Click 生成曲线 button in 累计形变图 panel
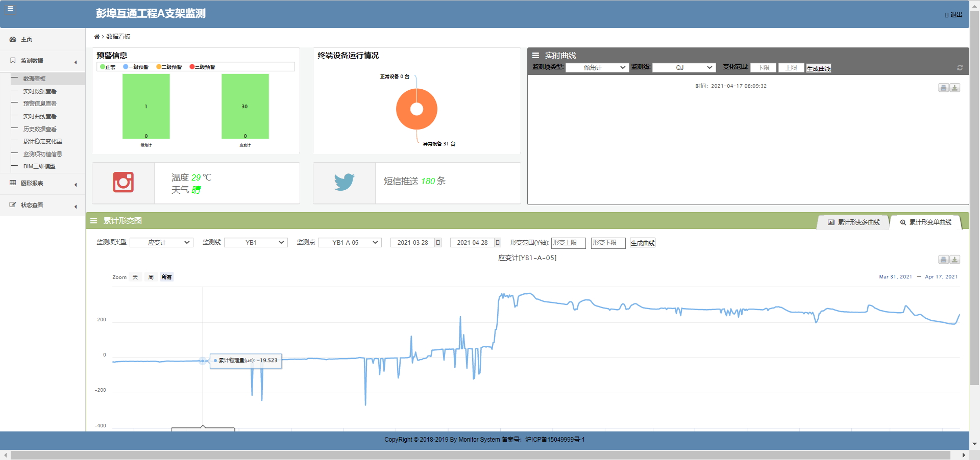 pos(642,243)
